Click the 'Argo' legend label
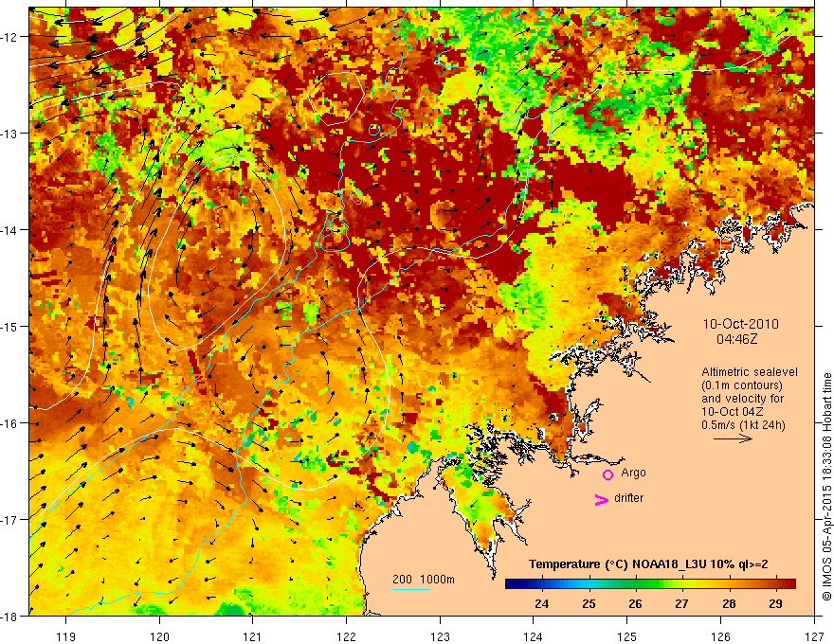The width and height of the screenshot is (834, 644). point(633,473)
